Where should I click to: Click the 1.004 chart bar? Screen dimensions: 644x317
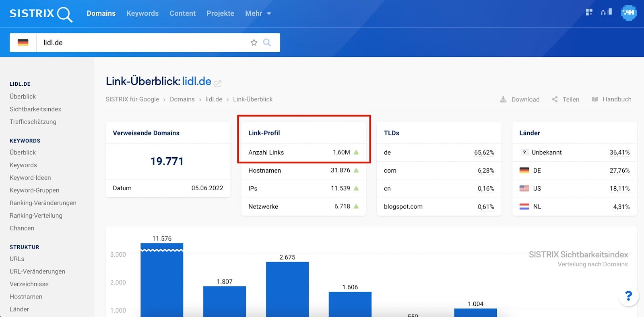pos(475,313)
